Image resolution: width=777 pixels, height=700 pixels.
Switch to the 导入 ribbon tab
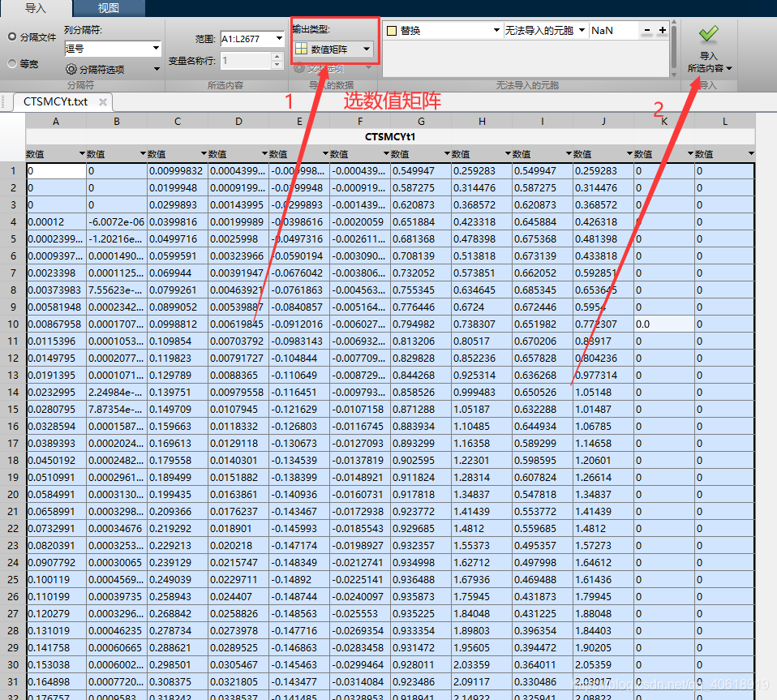[35, 8]
